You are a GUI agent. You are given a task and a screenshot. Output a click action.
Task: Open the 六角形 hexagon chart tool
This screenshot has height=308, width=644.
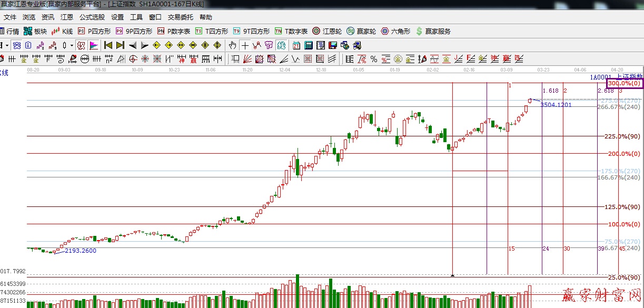click(x=395, y=32)
